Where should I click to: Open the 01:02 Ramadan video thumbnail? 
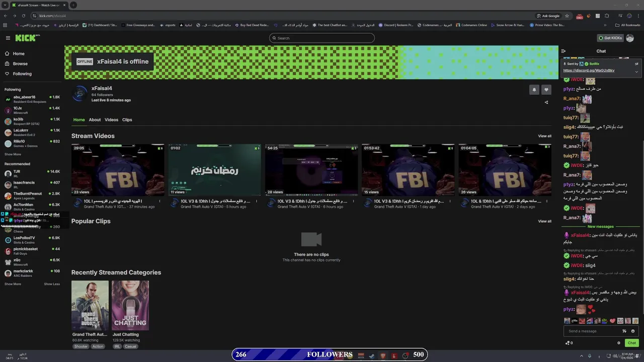tap(215, 170)
